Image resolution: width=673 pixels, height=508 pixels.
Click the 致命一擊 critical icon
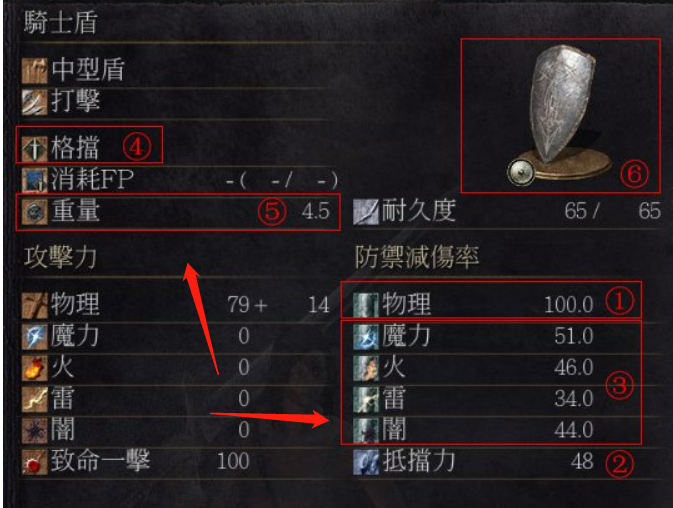click(34, 462)
